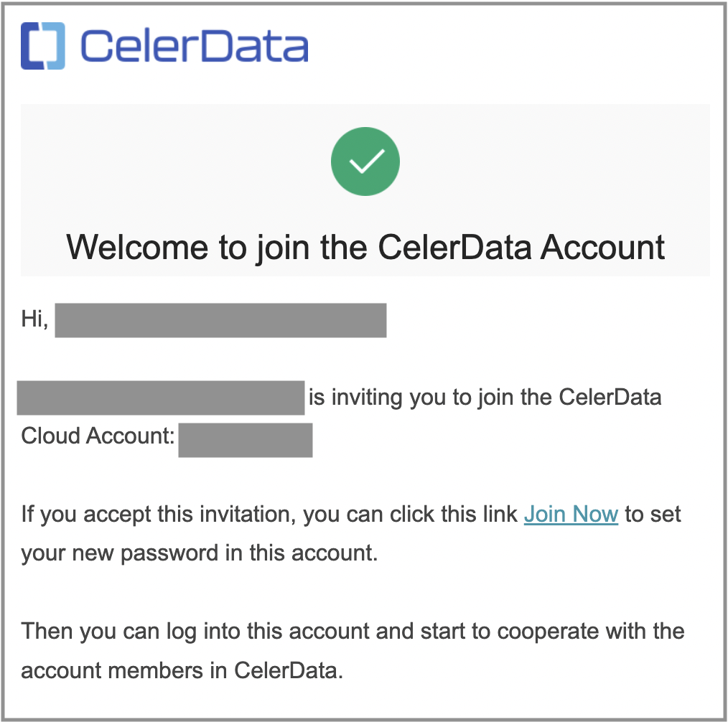Image resolution: width=728 pixels, height=722 pixels.
Task: Click the redacted recipient name after "Hi,"
Action: tap(220, 320)
